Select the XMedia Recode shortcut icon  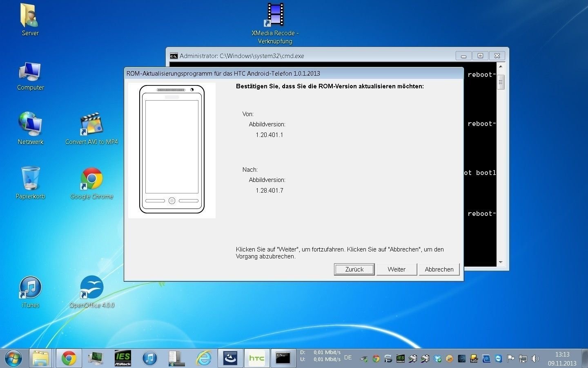point(275,24)
